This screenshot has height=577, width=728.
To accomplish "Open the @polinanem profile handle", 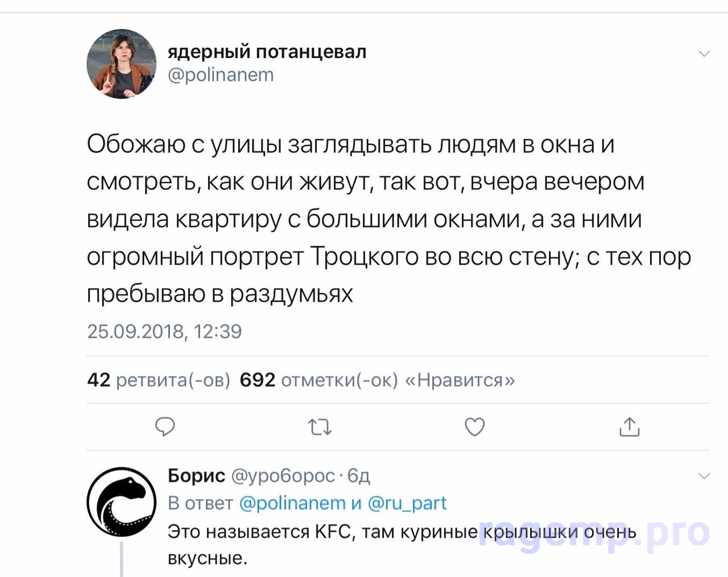I will pos(221,74).
